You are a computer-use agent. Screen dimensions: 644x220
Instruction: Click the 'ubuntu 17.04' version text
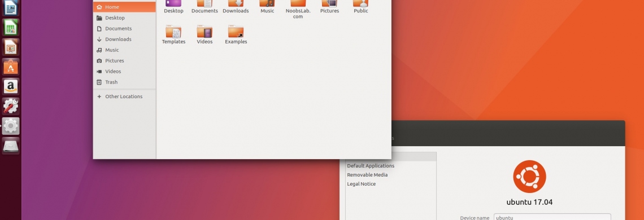(x=529, y=202)
